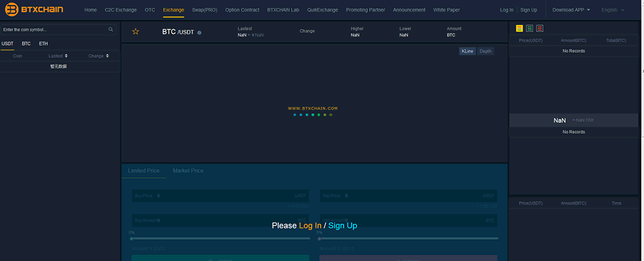Viewport: 644px width, 261px height.
Task: Switch to Market Price tab
Action: tap(188, 170)
